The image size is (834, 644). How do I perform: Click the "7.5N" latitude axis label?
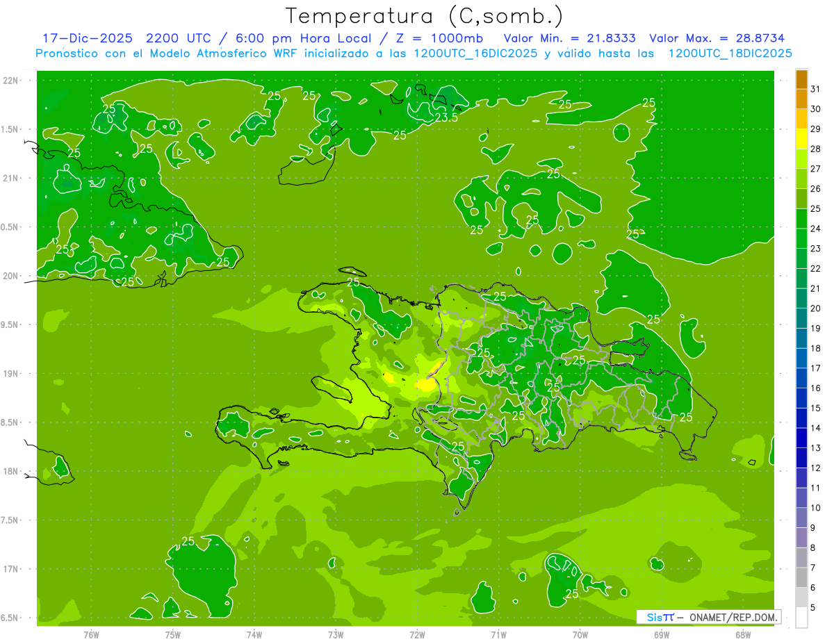(x=10, y=521)
